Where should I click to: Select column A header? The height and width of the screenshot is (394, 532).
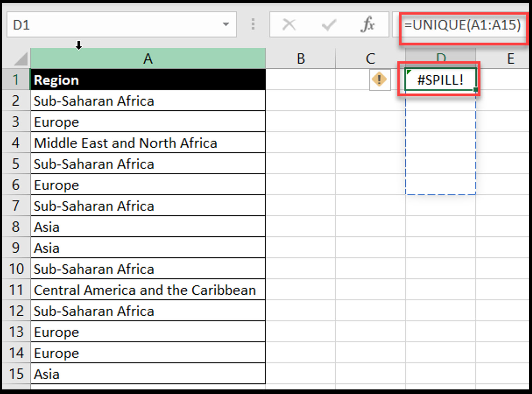148,59
